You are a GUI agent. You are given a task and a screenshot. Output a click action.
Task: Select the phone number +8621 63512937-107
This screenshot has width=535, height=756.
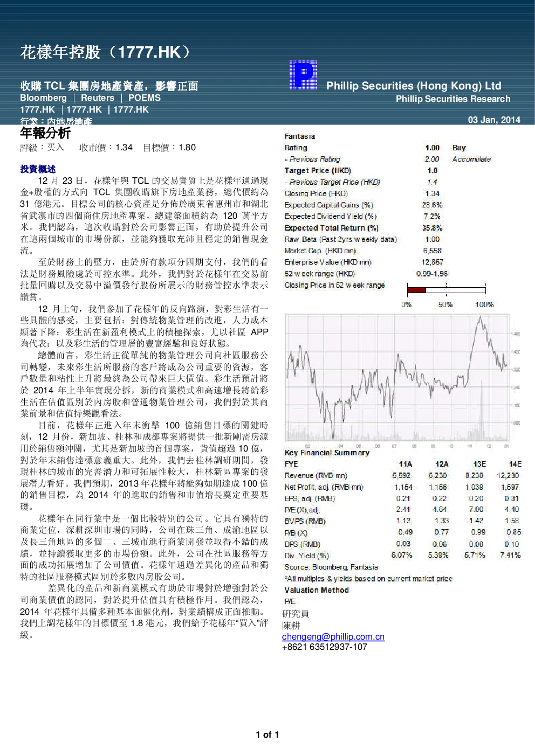(x=325, y=647)
